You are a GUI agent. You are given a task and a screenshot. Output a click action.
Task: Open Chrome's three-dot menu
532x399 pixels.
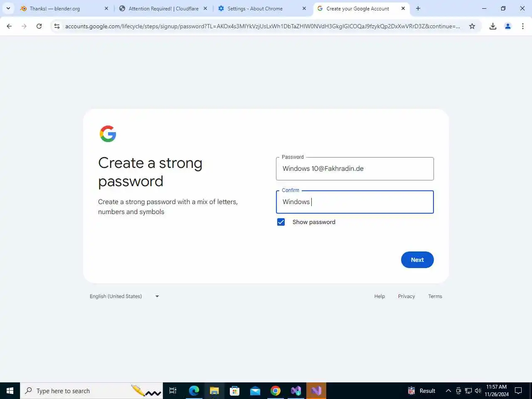(523, 26)
